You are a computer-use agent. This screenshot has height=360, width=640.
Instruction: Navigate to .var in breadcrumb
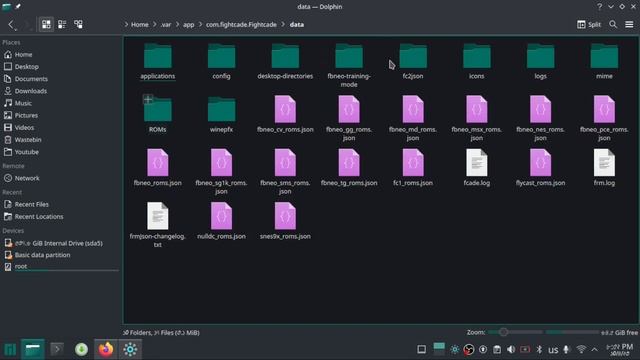tap(166, 24)
